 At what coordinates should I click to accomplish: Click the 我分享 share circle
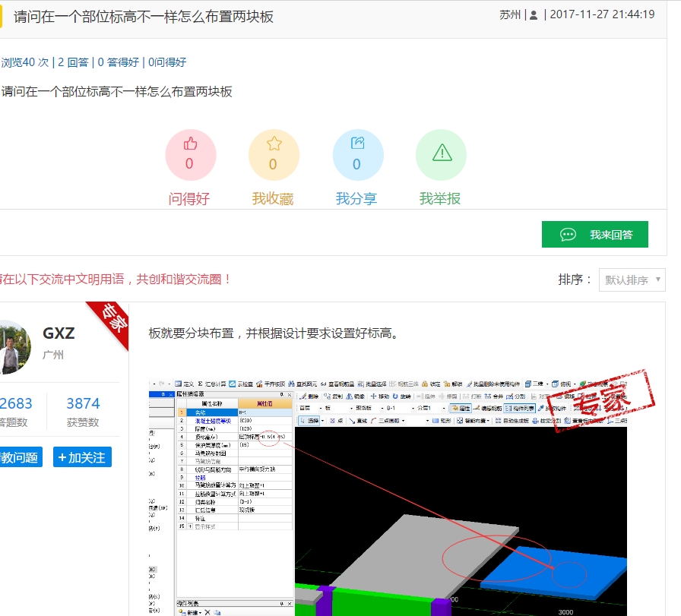coord(358,155)
